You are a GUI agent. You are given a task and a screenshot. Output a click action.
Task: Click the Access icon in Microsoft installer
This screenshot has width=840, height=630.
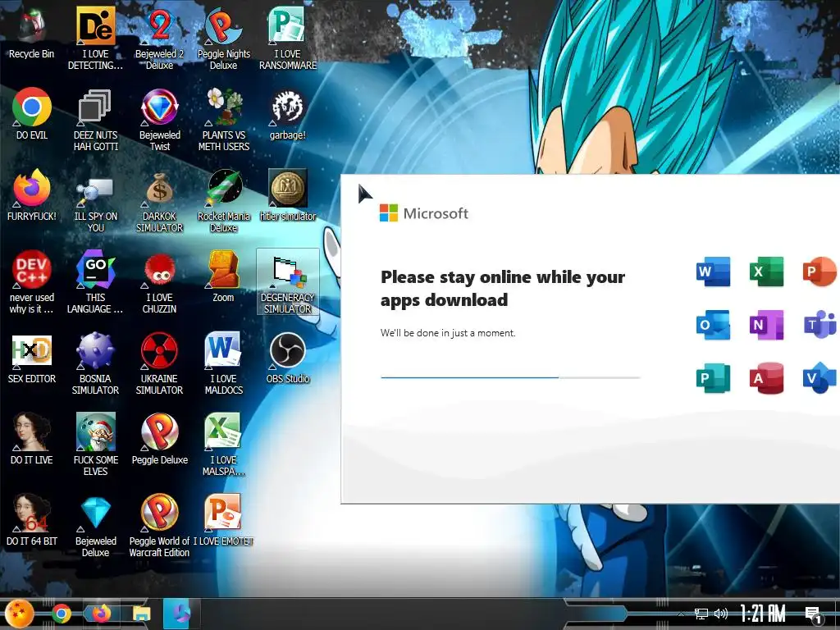767,377
